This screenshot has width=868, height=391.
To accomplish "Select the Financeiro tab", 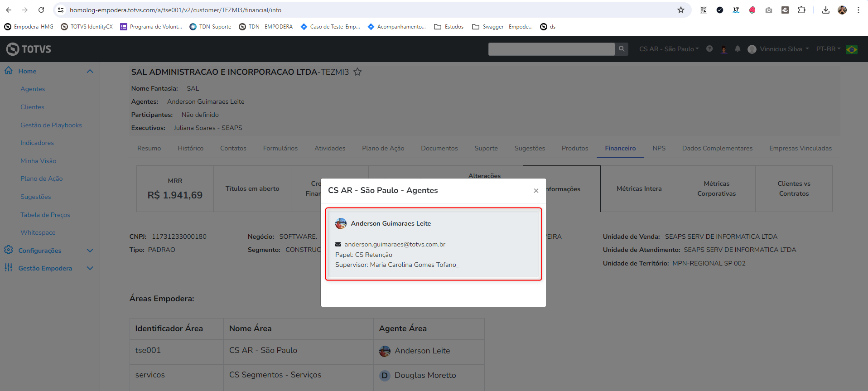I will pyautogui.click(x=620, y=148).
